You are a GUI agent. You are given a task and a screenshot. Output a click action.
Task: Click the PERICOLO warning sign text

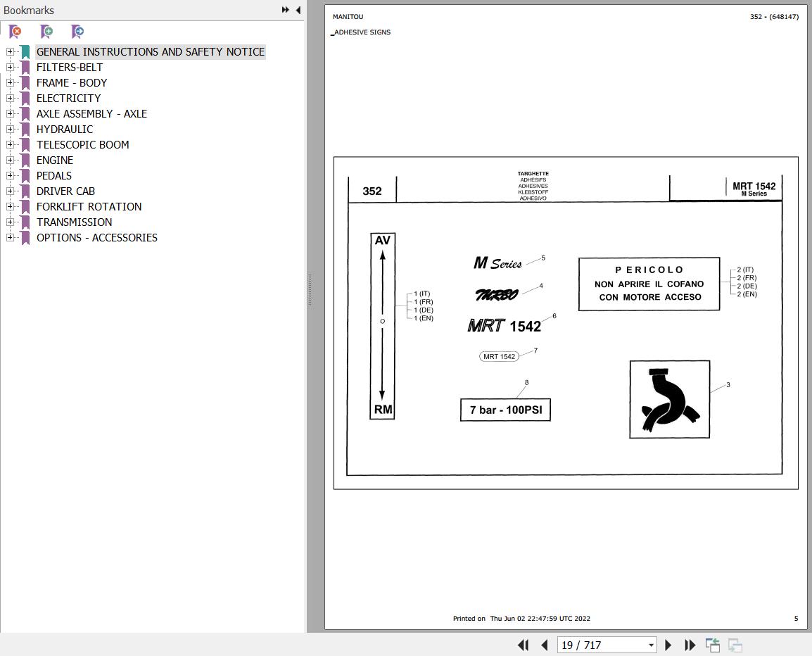(649, 284)
